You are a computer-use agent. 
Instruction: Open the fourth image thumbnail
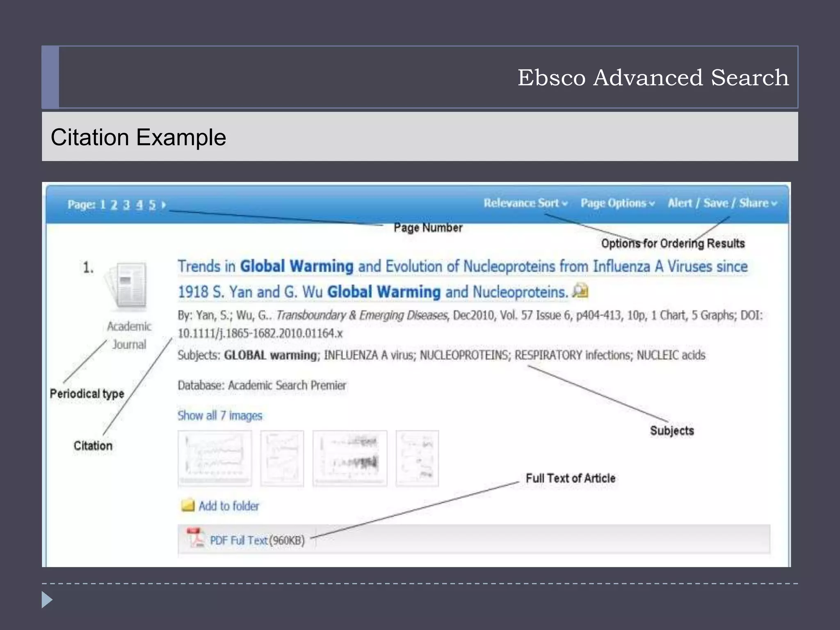[x=417, y=458]
